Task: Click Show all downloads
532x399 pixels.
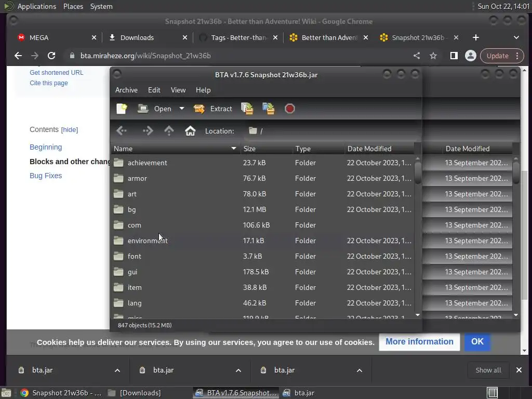Action: point(488,370)
